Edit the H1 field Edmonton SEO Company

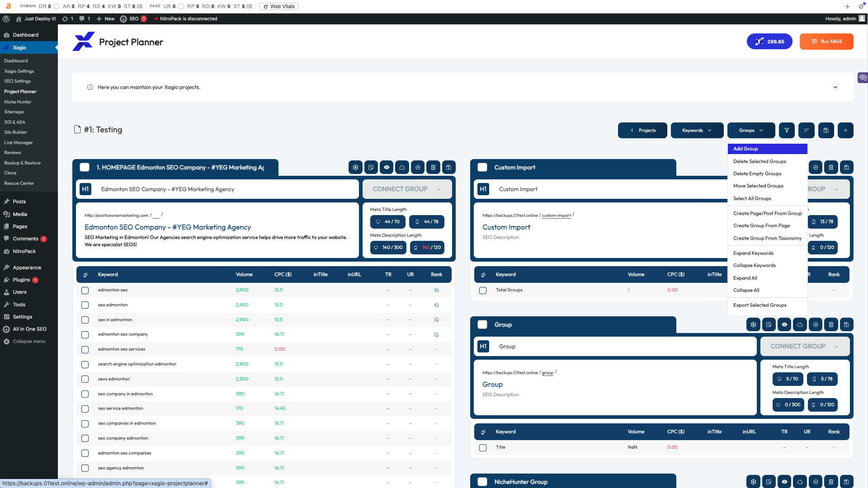point(217,189)
